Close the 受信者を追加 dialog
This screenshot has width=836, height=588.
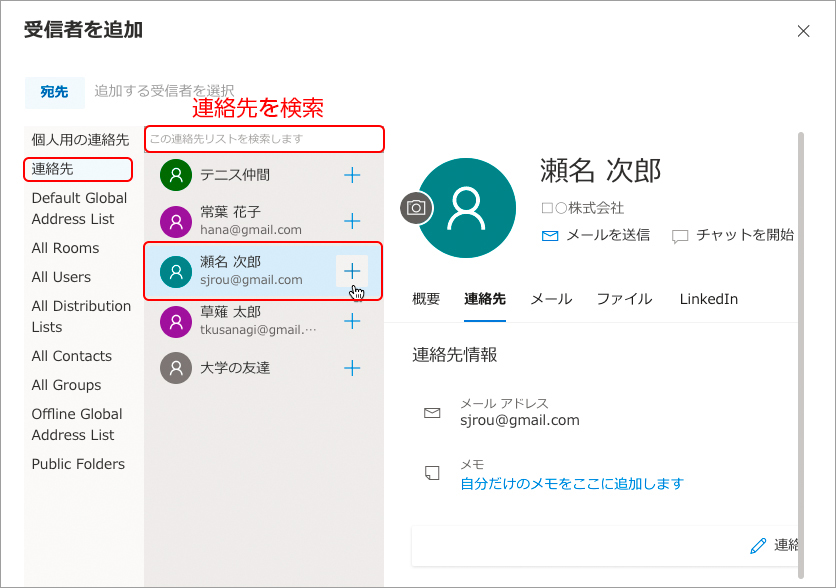(x=803, y=31)
